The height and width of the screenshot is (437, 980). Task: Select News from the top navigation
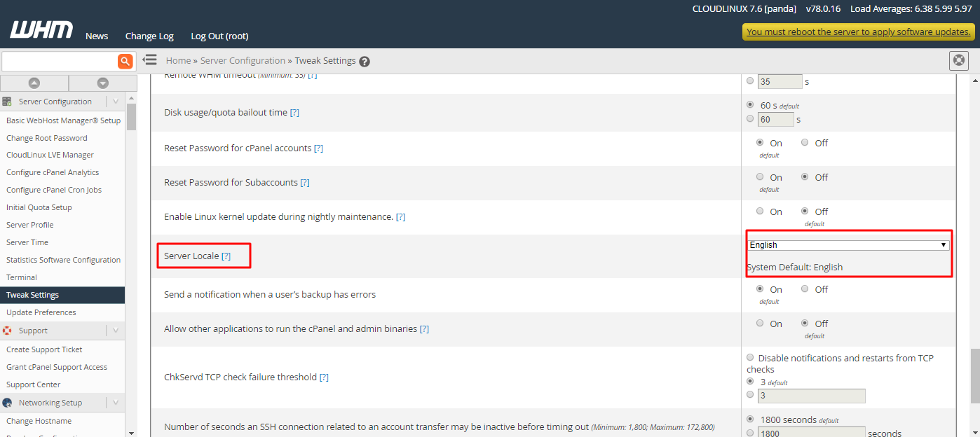tap(96, 36)
